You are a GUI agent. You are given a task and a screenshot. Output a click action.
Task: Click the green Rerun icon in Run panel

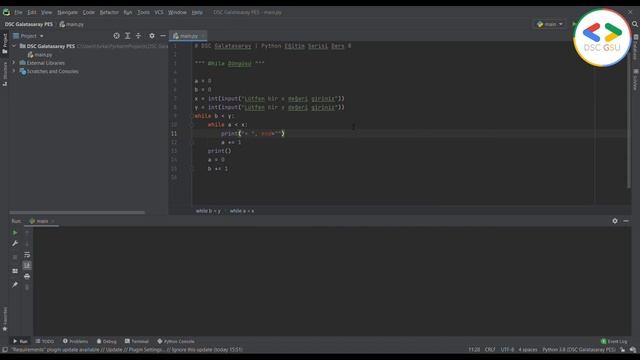(15, 232)
